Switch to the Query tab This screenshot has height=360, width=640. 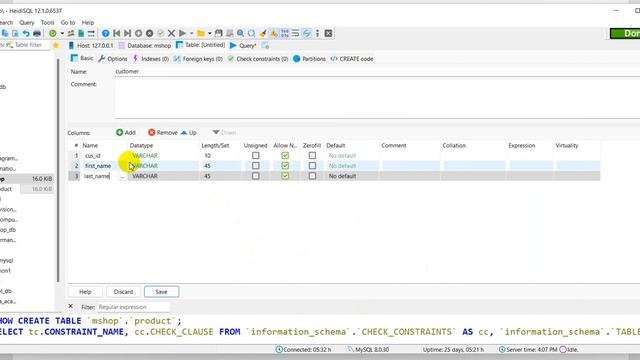pos(243,45)
